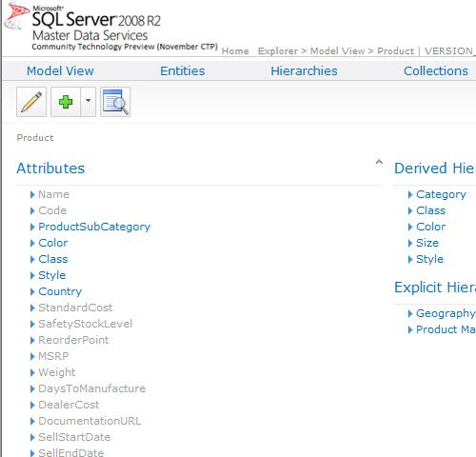Expand the arrow beside Category hierarchy
The width and height of the screenshot is (476, 457).
pyautogui.click(x=410, y=194)
